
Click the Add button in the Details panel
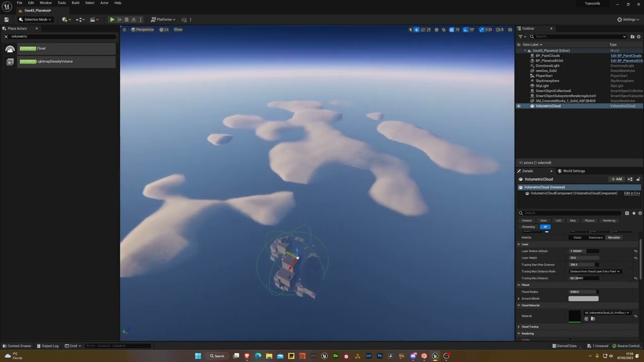pos(616,179)
